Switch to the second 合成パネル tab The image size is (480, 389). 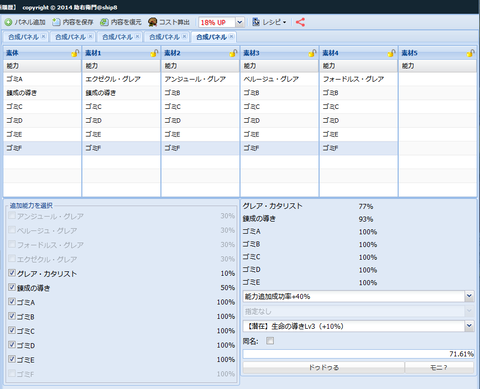click(70, 37)
